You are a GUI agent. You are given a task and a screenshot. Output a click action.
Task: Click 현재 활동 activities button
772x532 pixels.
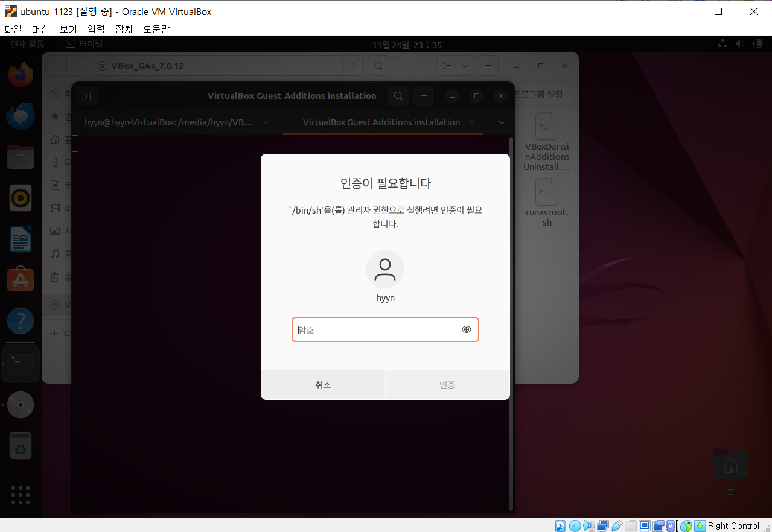(27, 44)
